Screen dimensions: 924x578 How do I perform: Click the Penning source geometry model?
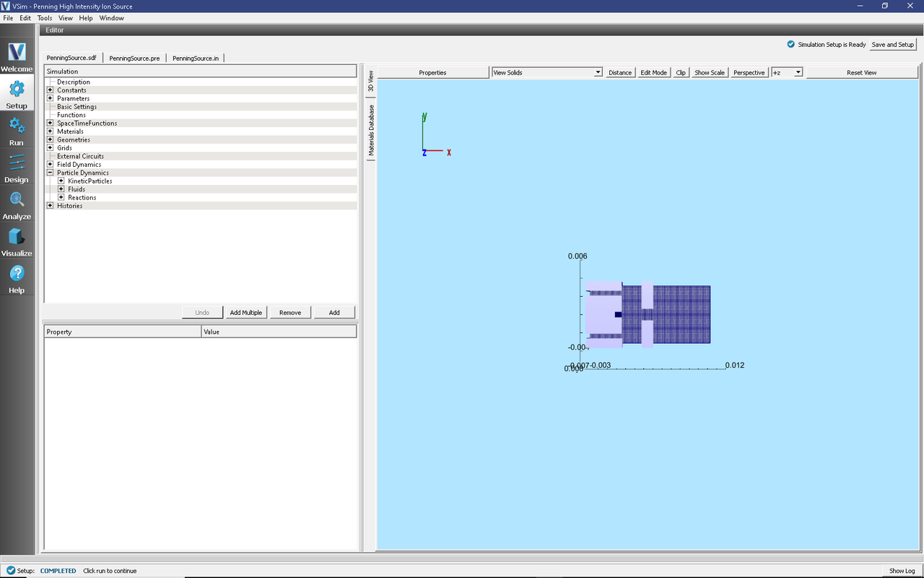coord(648,314)
